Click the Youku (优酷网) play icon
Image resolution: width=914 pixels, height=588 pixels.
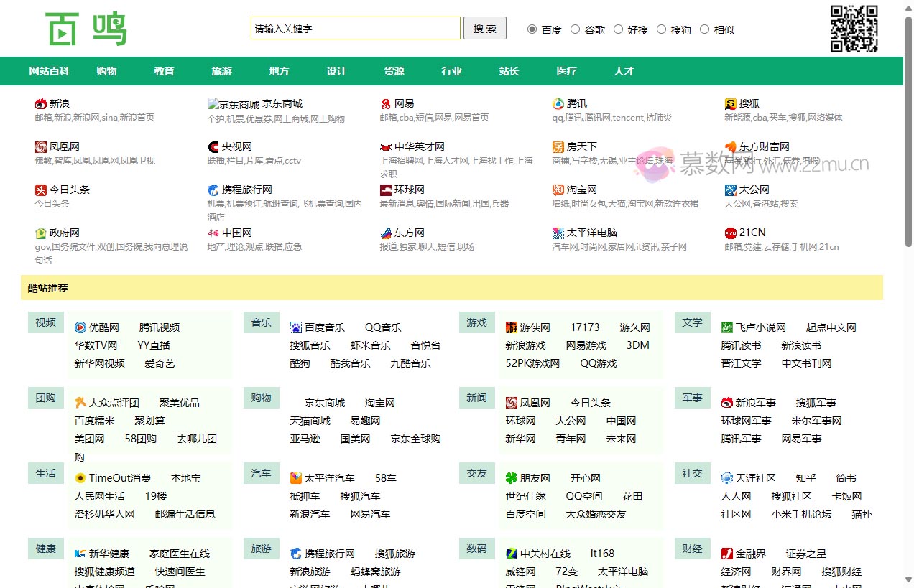pos(81,327)
